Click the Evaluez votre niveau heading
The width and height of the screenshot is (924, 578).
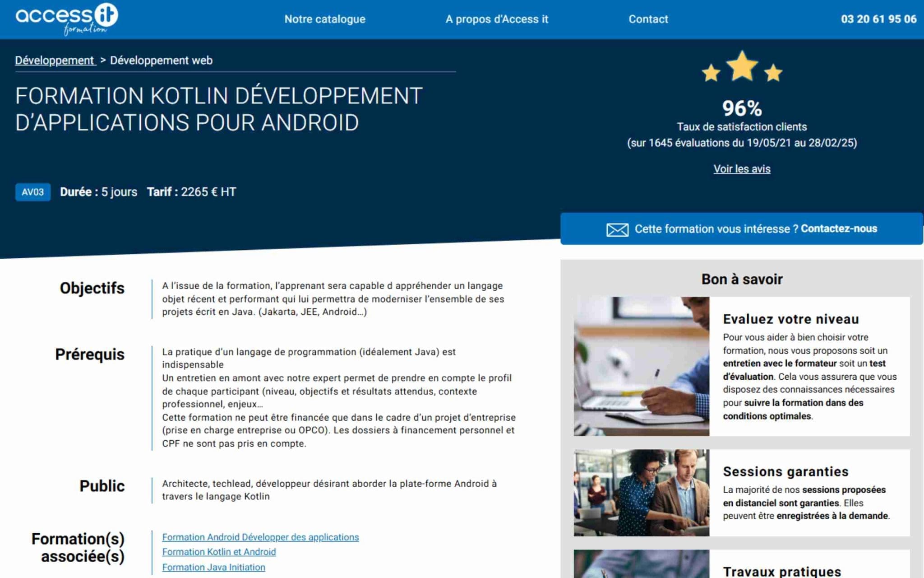click(x=790, y=319)
